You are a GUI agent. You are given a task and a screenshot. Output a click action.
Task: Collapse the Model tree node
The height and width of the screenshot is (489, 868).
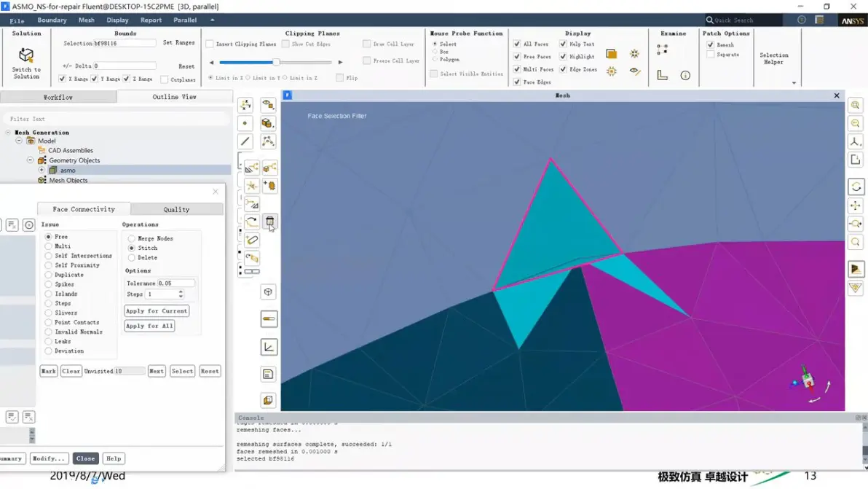(19, 141)
